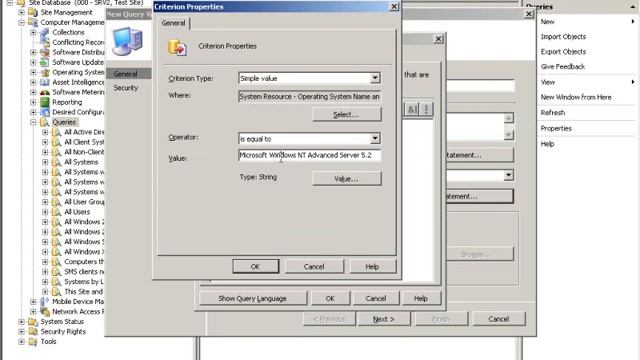The height and width of the screenshot is (360, 640).
Task: Click the Network Access Protection icon
Action: [45, 311]
